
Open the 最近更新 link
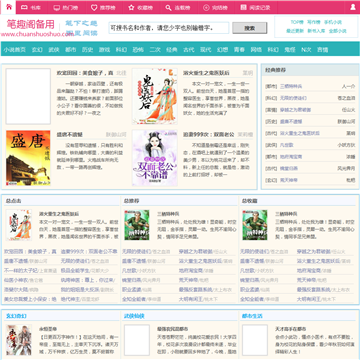pos(295,31)
